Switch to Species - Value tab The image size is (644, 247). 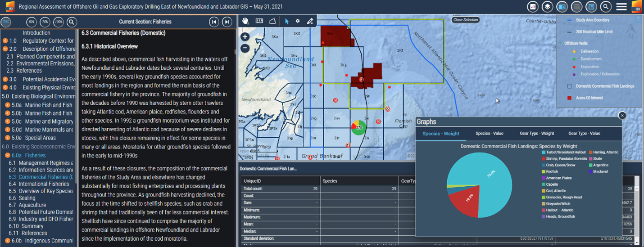tap(489, 133)
